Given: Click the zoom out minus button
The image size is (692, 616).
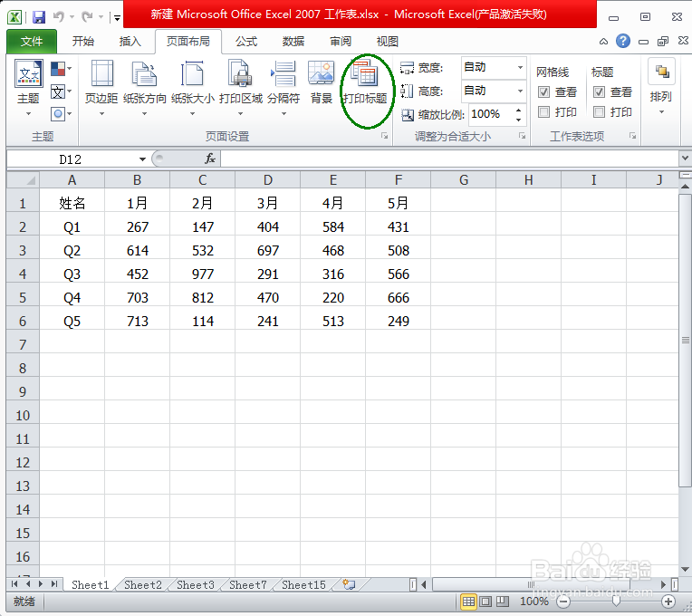Looking at the screenshot, I should 563,602.
